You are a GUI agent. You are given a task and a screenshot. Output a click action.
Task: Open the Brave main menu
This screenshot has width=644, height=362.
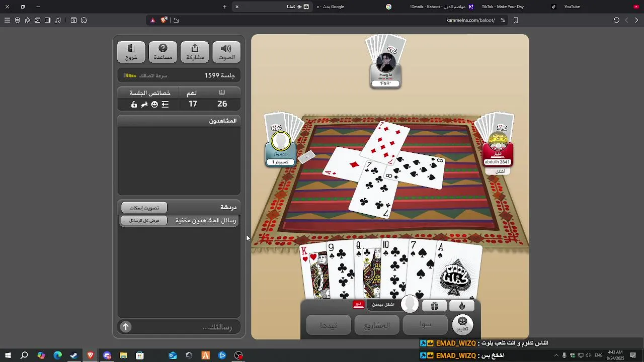point(7,20)
